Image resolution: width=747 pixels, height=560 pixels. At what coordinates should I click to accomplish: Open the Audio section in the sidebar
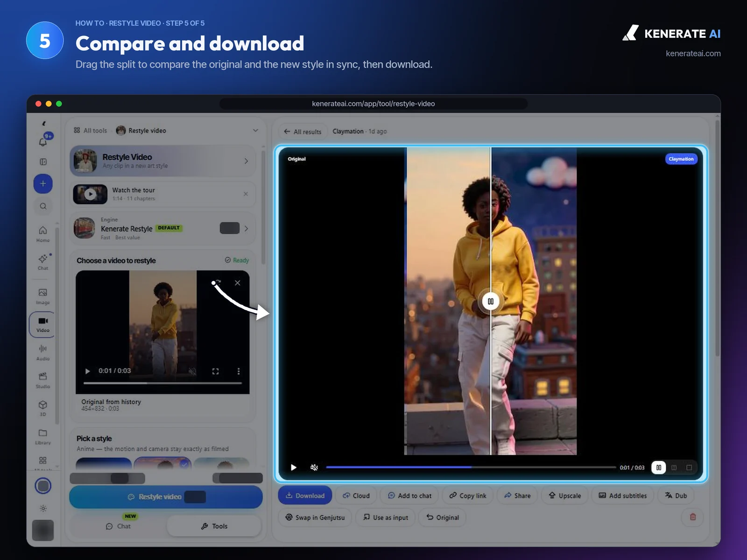pyautogui.click(x=43, y=352)
